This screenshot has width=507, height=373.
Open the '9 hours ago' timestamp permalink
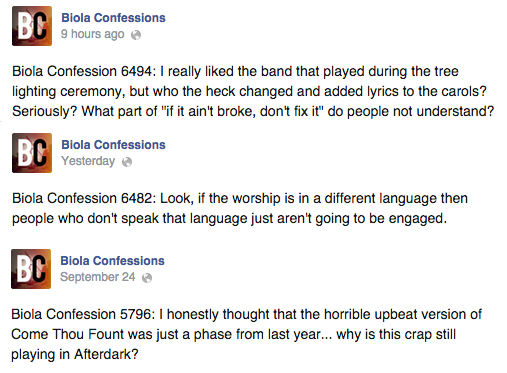click(x=93, y=34)
